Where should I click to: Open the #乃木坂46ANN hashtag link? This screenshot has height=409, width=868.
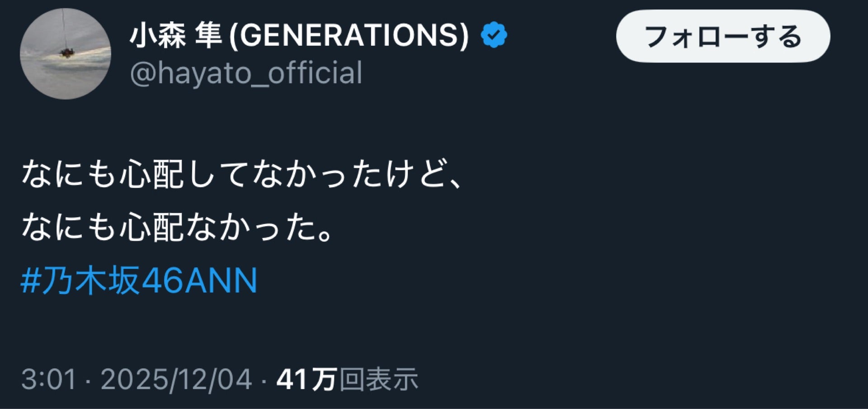[x=139, y=281]
